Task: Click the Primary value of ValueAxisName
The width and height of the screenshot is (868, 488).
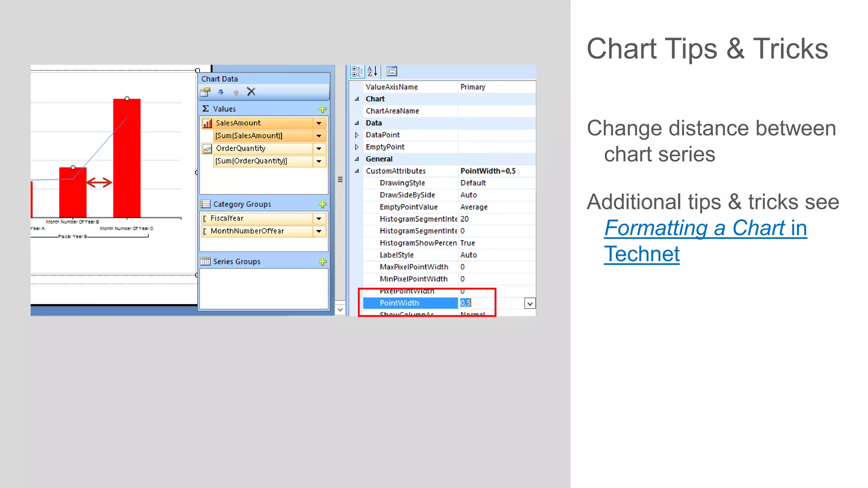Action: click(x=473, y=87)
